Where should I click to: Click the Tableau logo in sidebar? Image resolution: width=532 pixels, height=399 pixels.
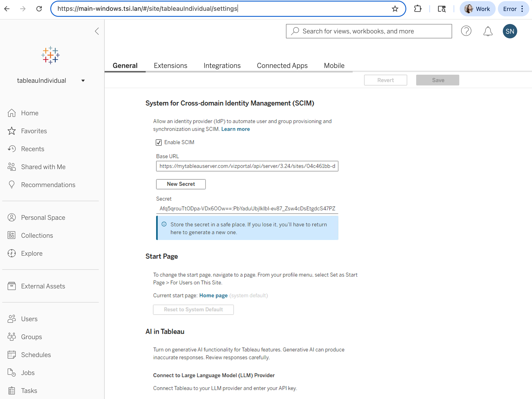pos(50,55)
